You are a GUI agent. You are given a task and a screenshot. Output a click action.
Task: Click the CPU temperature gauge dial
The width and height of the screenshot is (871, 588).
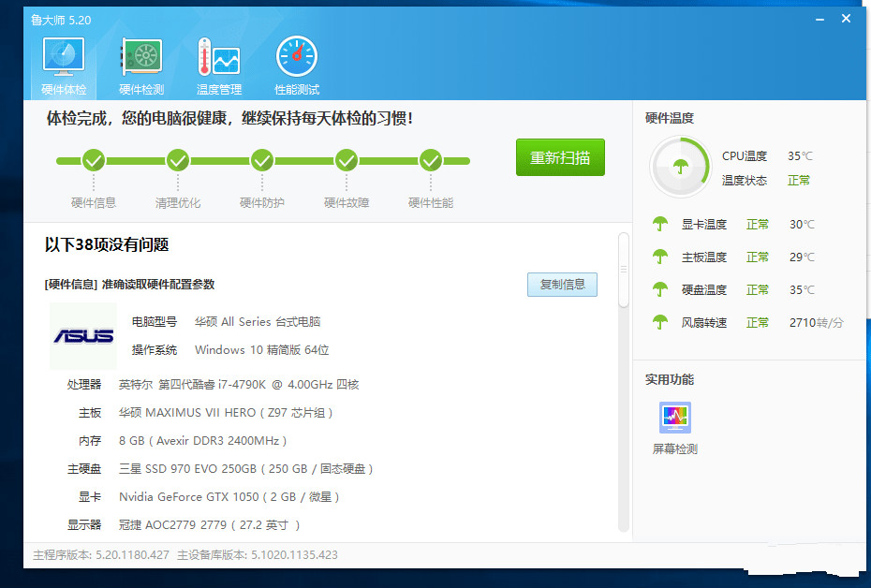coord(681,167)
